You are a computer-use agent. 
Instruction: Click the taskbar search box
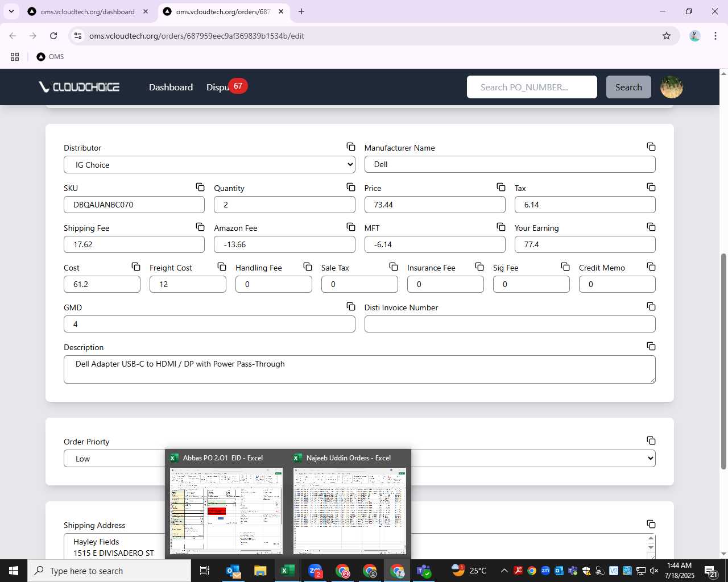click(x=109, y=571)
